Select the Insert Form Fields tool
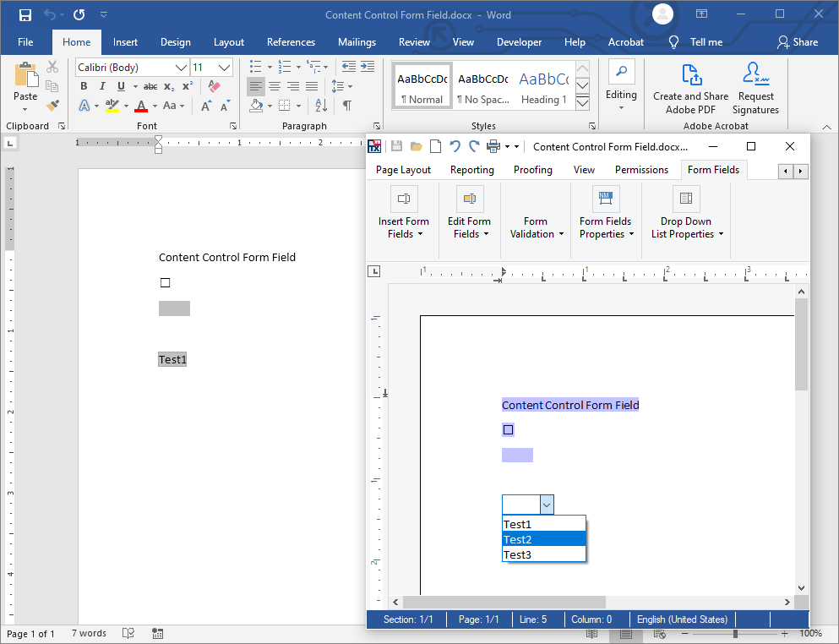Viewport: 839px width, 644px height. click(x=404, y=213)
